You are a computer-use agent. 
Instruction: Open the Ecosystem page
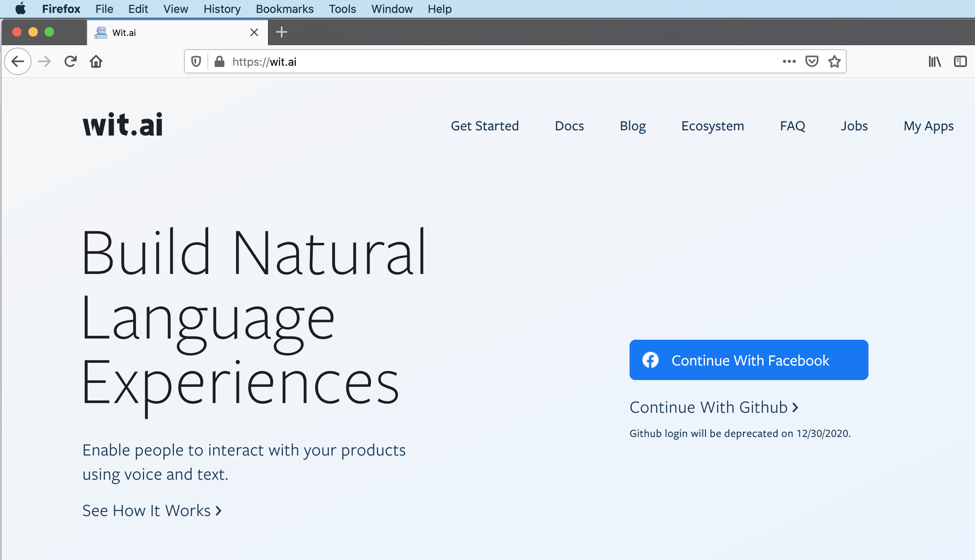point(713,126)
